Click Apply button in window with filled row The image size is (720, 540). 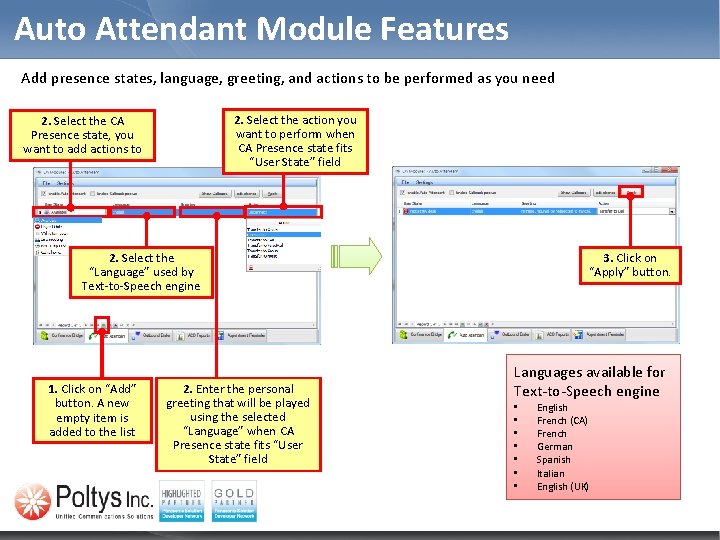[x=631, y=192]
